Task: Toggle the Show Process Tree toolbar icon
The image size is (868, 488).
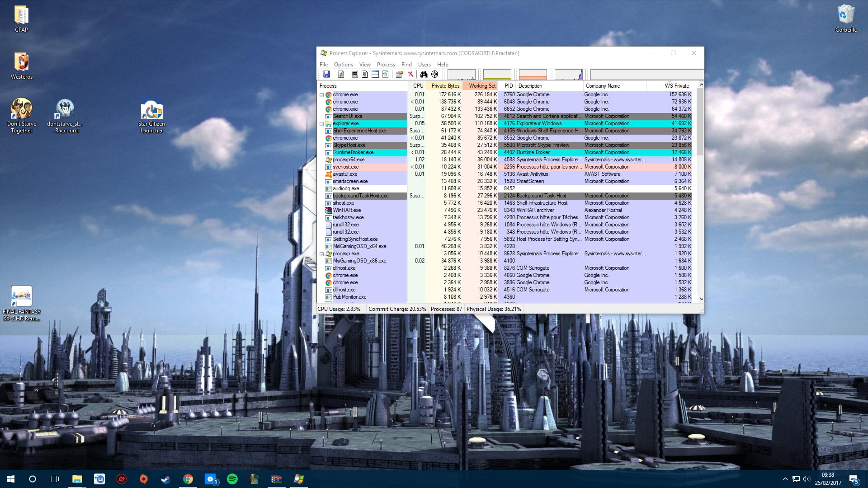Action: coord(365,75)
